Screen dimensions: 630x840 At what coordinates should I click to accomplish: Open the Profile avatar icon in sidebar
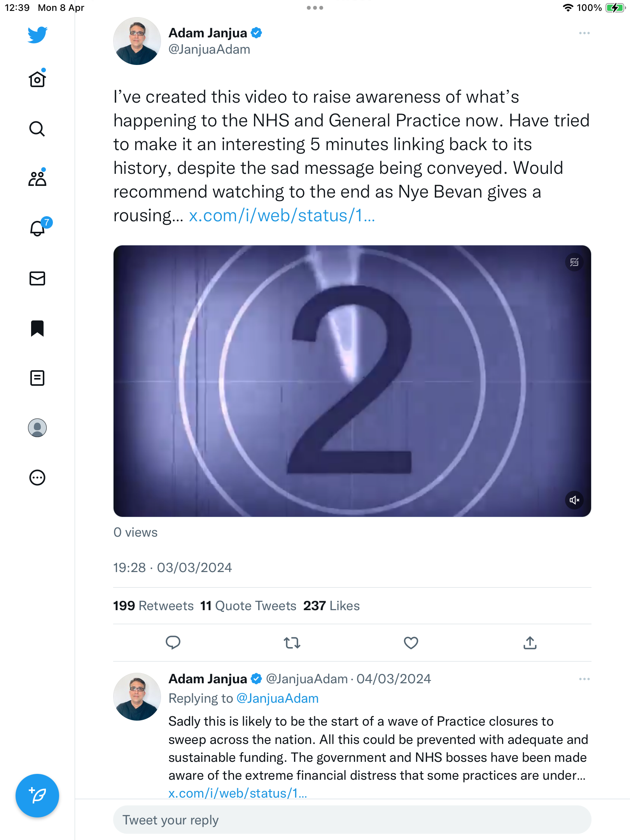[37, 428]
